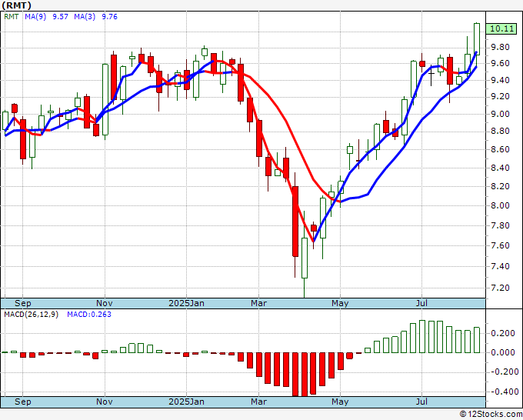Click the 0.000 MACD axis label
This screenshot has height=420, width=523.
(x=503, y=352)
